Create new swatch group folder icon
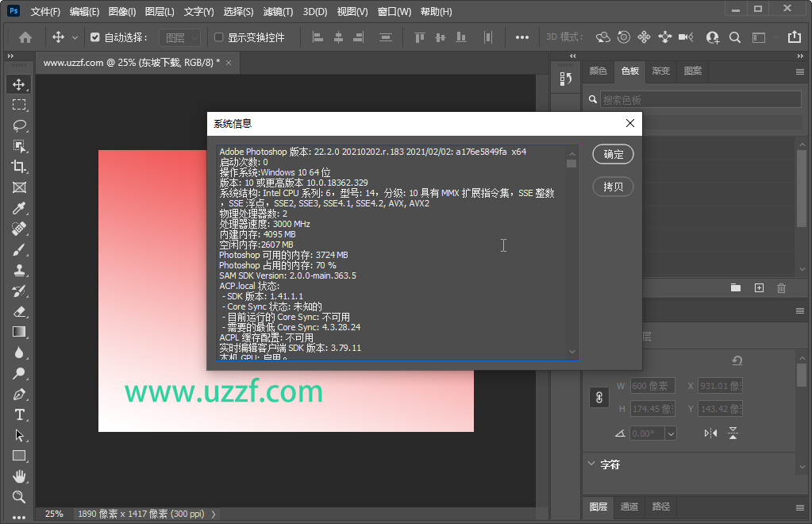The image size is (812, 524). [735, 288]
